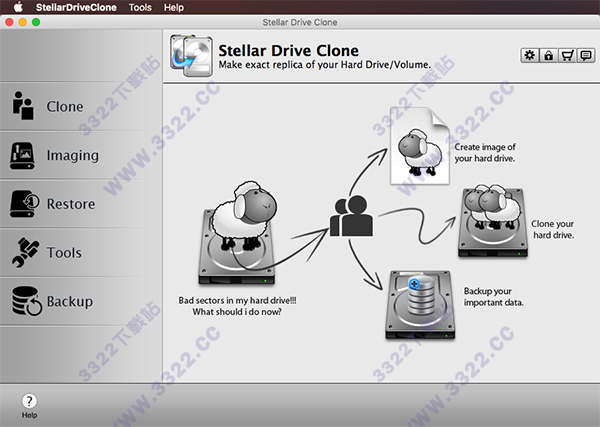Minimize window with yellow button
Screen dimensions: 600x427
pos(23,22)
